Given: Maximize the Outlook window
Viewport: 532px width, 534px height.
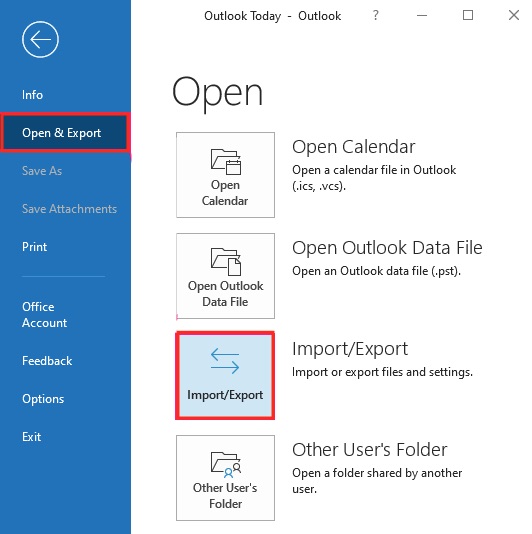Looking at the screenshot, I should pyautogui.click(x=468, y=15).
